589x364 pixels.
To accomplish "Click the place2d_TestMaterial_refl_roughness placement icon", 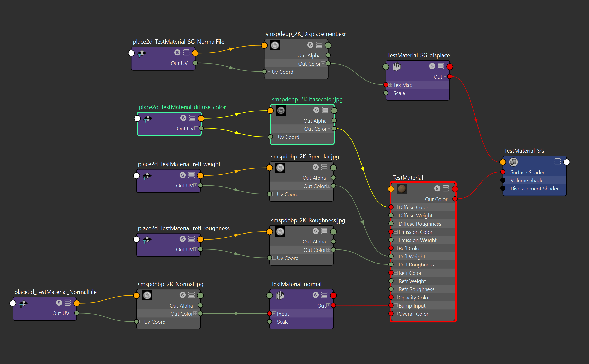I will point(147,240).
